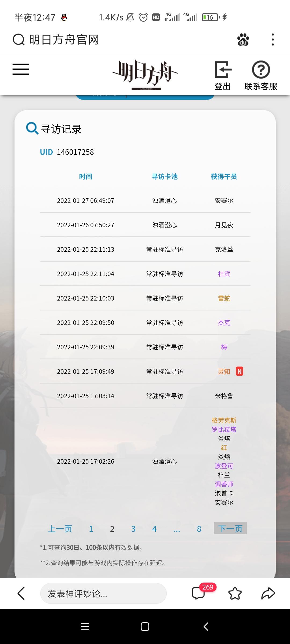Tap the UID value 146017258
The height and width of the screenshot is (644, 290).
click(75, 152)
